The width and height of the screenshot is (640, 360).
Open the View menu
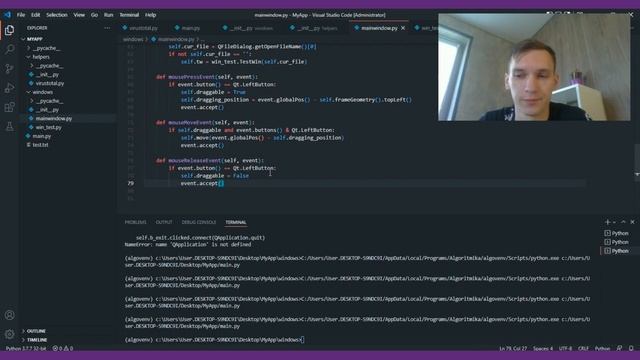79,15
